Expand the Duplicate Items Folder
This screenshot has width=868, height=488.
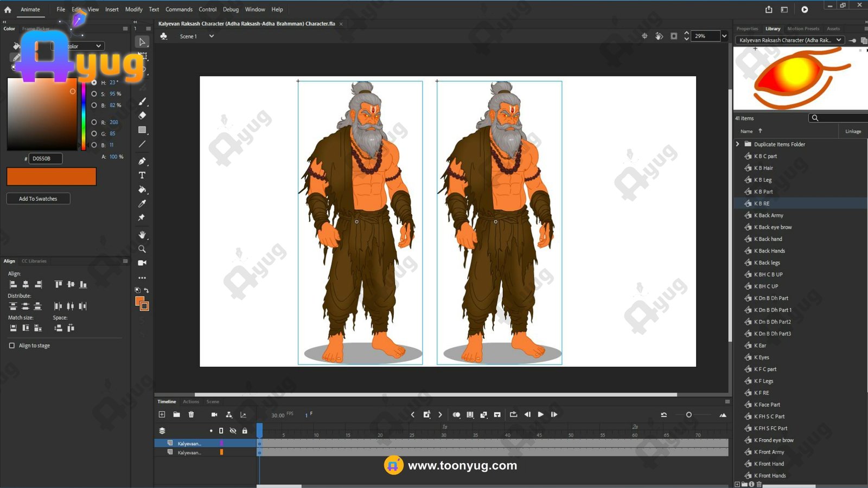coord(738,144)
